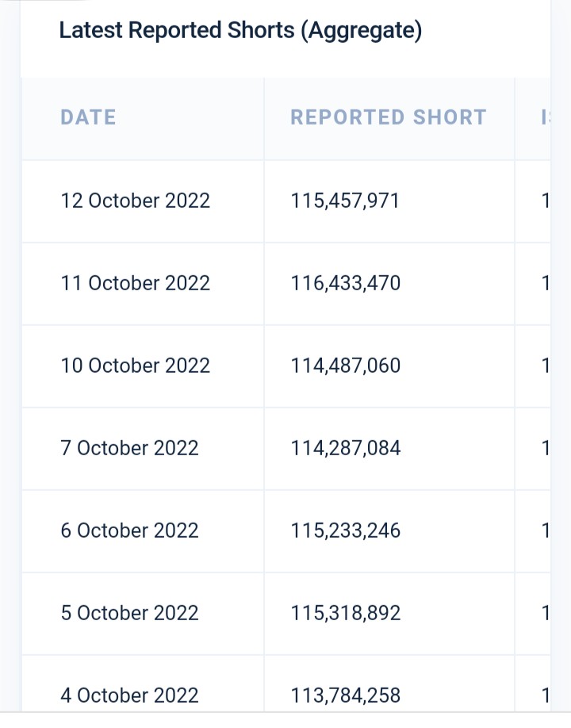Click the 115,457,971 reported short value

345,201
